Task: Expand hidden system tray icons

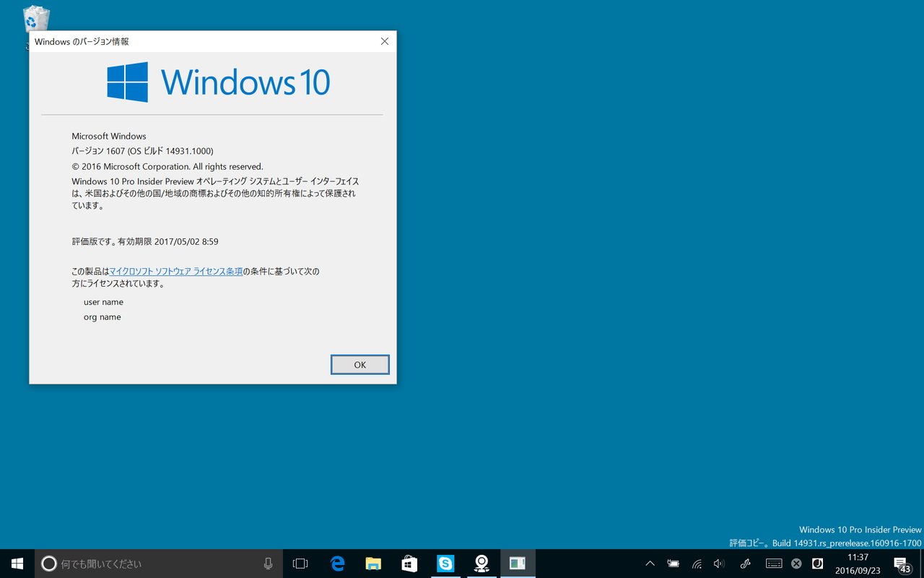Action: (650, 563)
